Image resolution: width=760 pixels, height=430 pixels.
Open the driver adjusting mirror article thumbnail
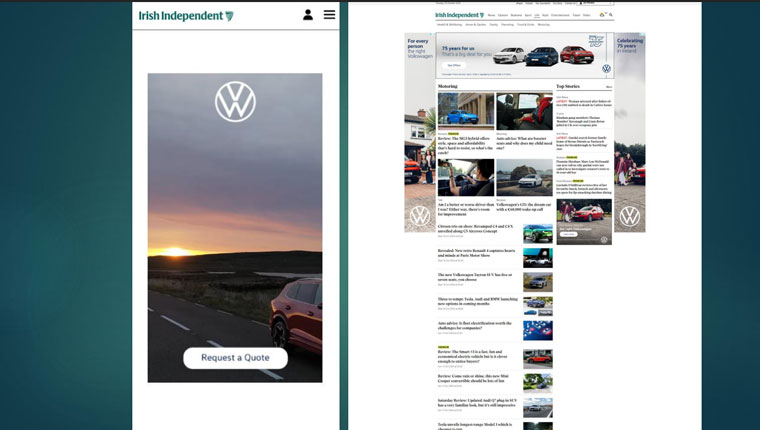(x=466, y=177)
